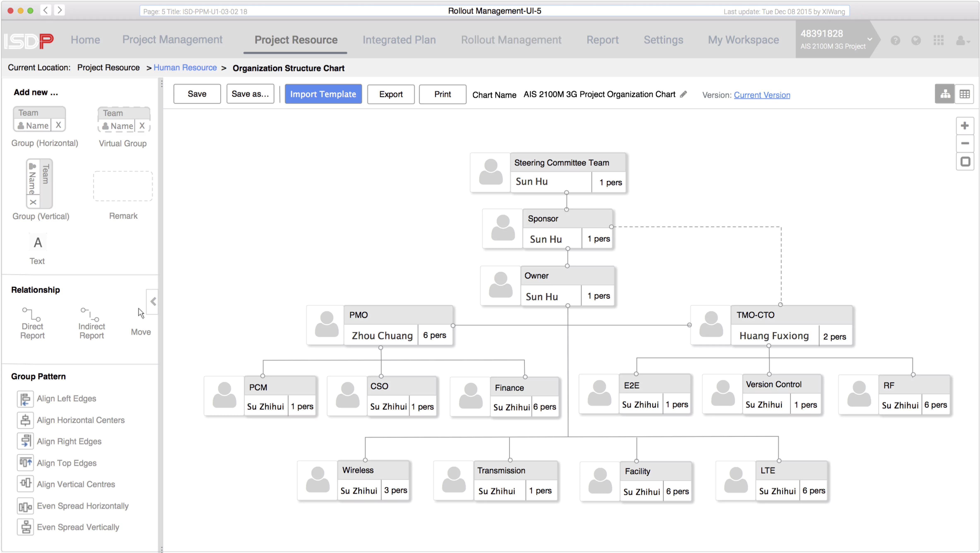Switch to org chart tree view
The width and height of the screenshot is (980, 553).
(945, 94)
